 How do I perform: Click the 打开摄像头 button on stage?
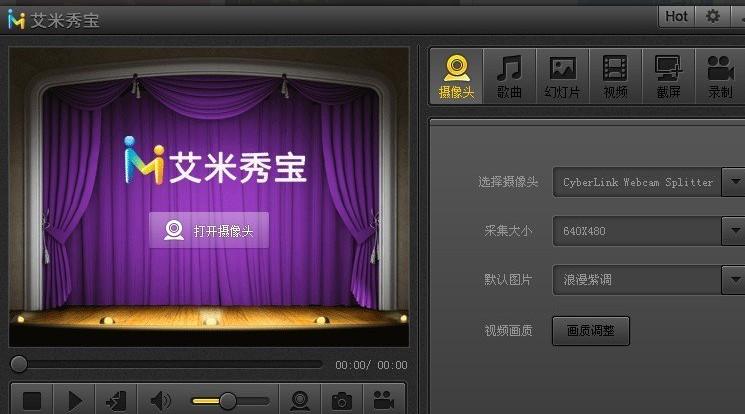coord(209,231)
